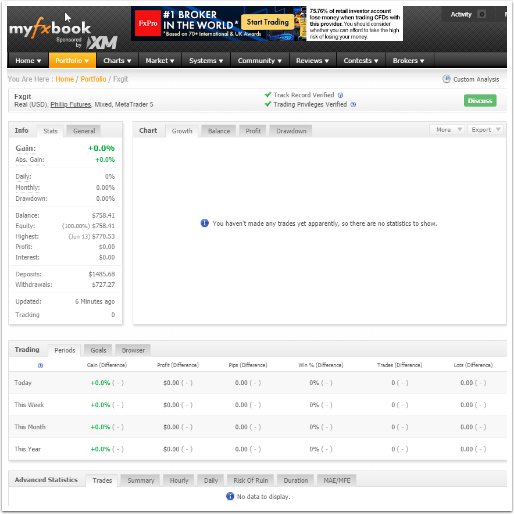Click the green Discuss button
The width and height of the screenshot is (514, 514).
[480, 101]
